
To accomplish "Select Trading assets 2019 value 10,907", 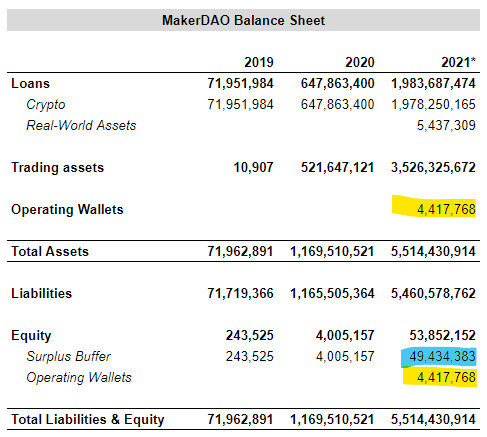I will tap(253, 167).
